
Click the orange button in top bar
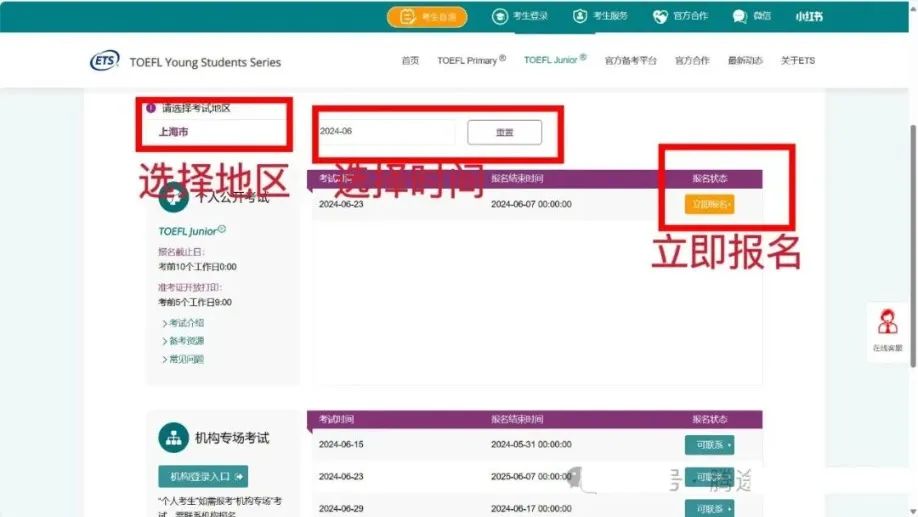(x=427, y=16)
